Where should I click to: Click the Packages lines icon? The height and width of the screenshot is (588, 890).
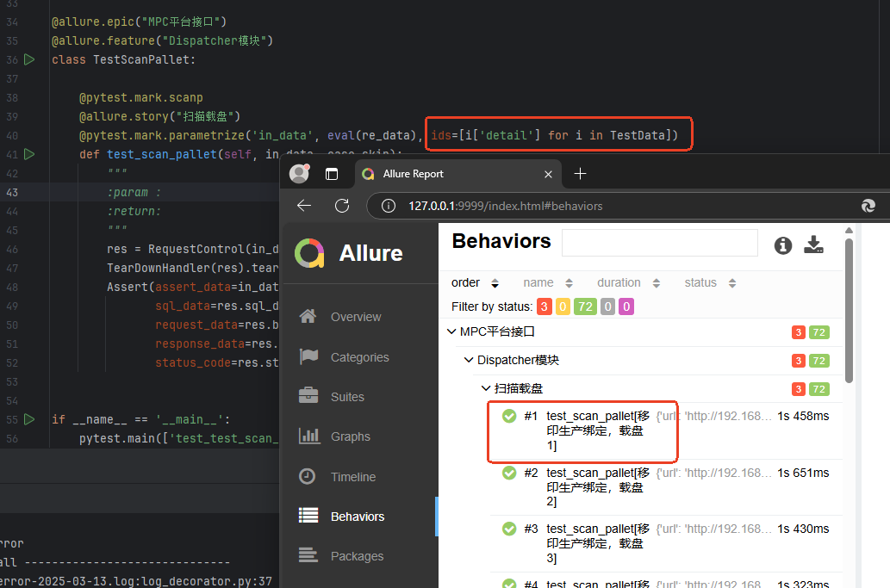tap(308, 554)
